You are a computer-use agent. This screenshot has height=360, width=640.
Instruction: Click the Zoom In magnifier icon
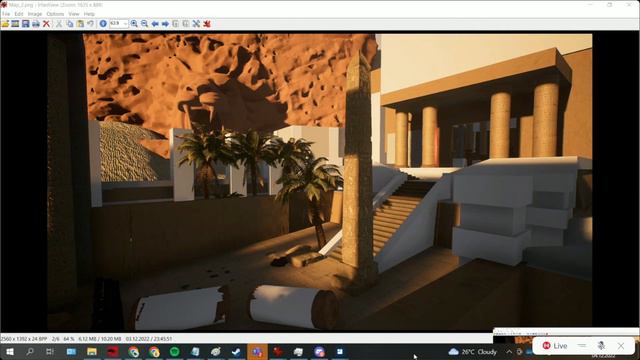(134, 24)
